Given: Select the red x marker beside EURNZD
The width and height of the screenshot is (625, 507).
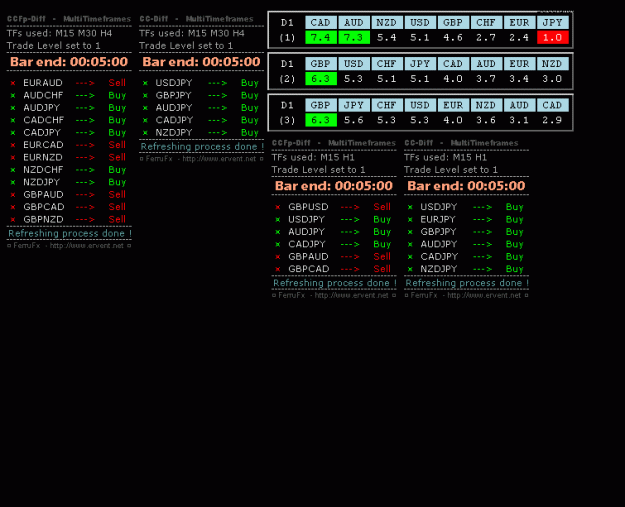Looking at the screenshot, I should point(13,157).
